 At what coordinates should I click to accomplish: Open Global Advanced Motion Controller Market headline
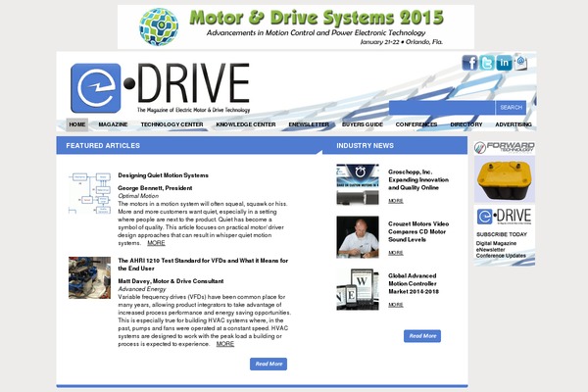tap(414, 283)
